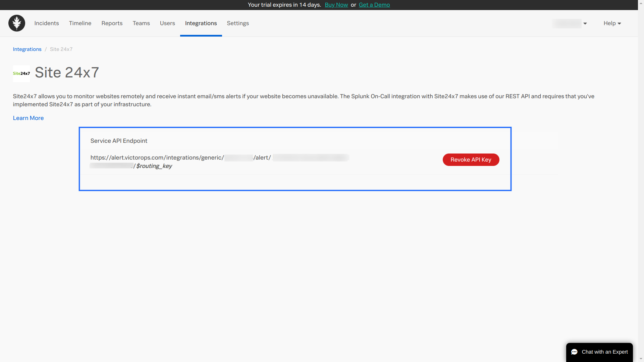Click the chat bubble icon

(x=574, y=352)
